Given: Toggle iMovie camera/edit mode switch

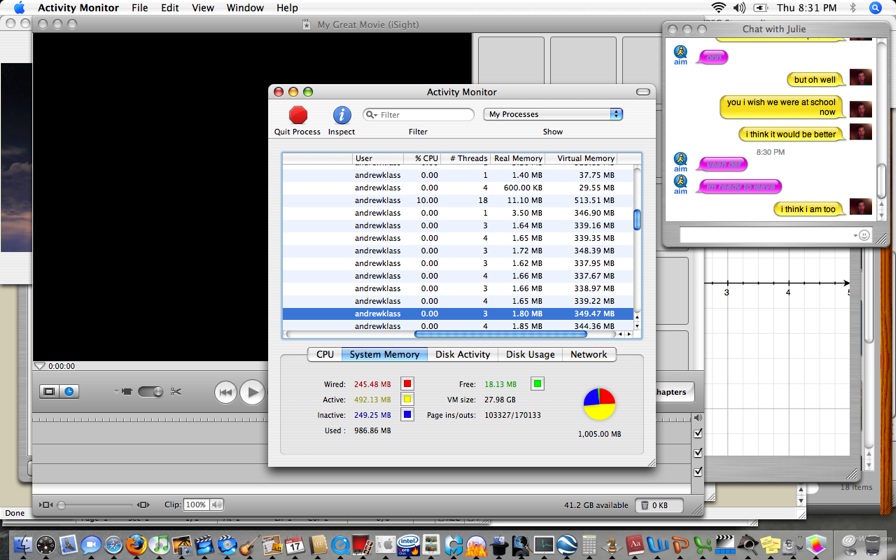Looking at the screenshot, I should 150,391.
